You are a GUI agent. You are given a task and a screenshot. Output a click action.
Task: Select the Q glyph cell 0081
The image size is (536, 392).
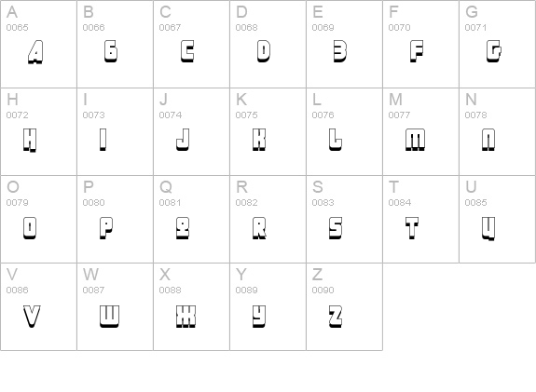[191, 219]
